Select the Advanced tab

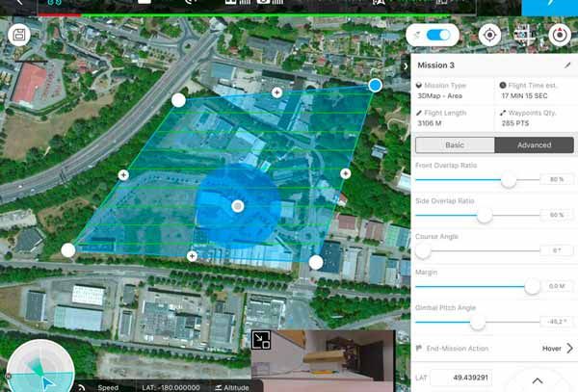coord(534,144)
